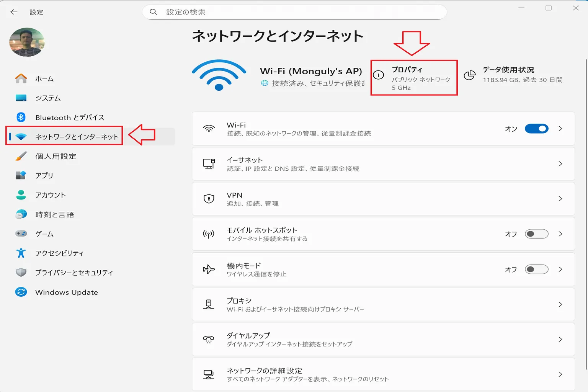The image size is (588, 392).
Task: Click the data usage pie chart icon
Action: coord(470,75)
